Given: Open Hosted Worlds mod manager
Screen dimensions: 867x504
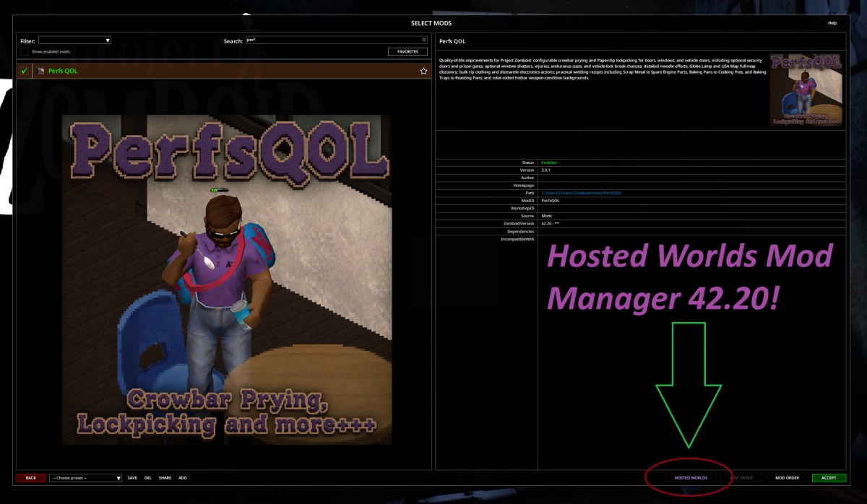Looking at the screenshot, I should 691,478.
